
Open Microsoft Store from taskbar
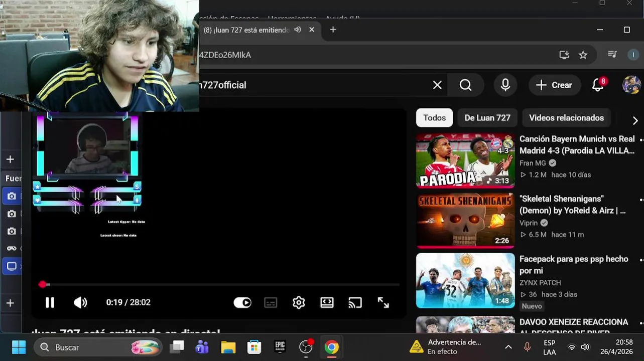tap(254, 347)
